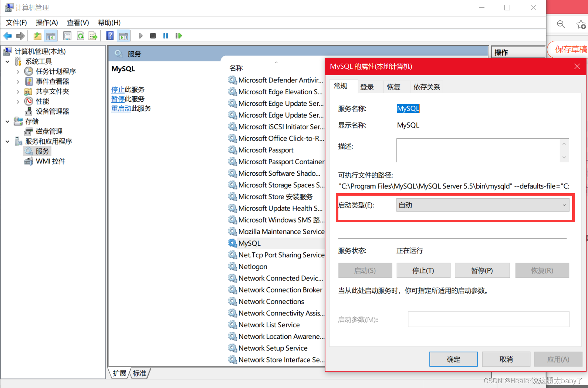Expand the 任务计划程序 node arrow

tap(18, 71)
